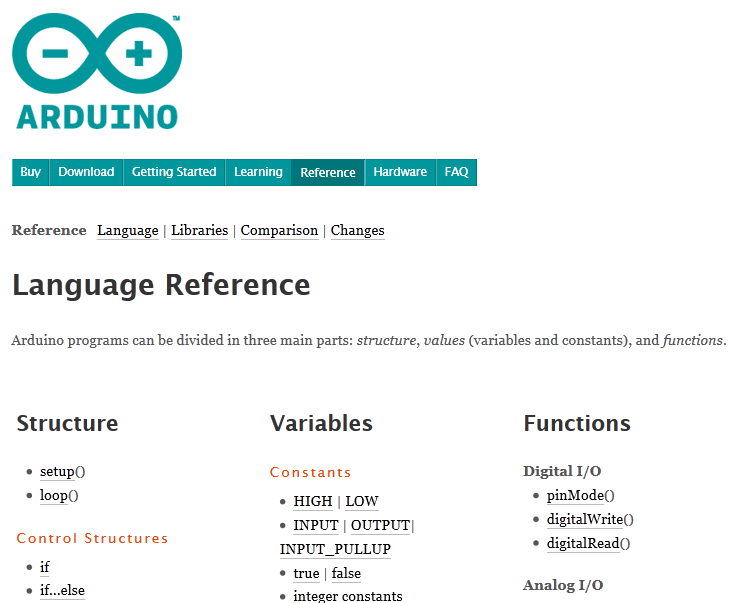Viewport: 734px width, 603px height.
Task: Click the ARDUINO wordmark text
Action: tap(97, 117)
